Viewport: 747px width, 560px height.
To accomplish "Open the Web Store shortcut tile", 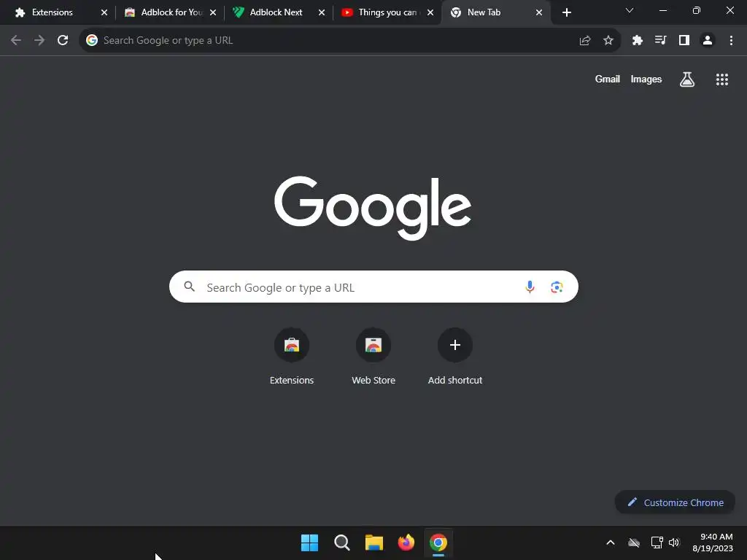I will [x=373, y=357].
